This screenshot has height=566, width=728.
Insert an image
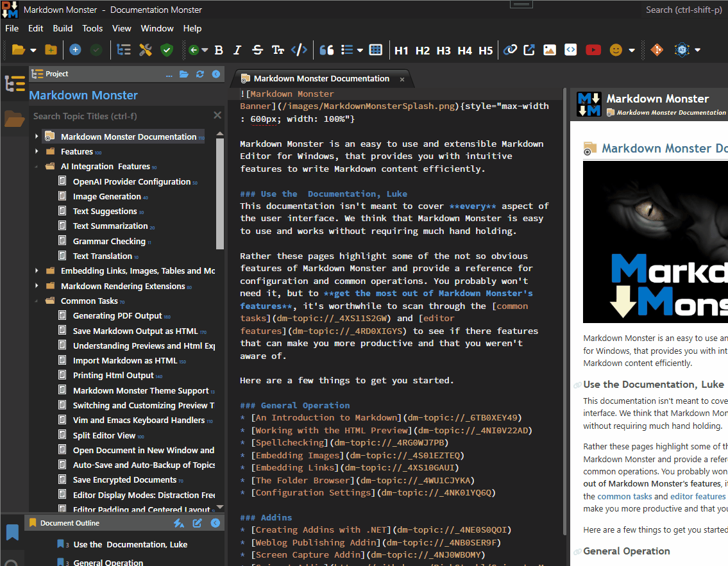click(550, 49)
